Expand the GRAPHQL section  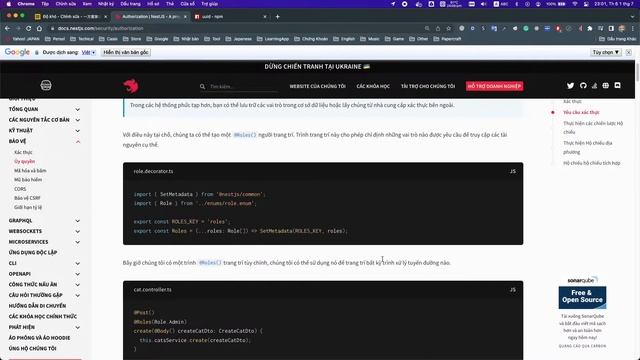point(78,221)
